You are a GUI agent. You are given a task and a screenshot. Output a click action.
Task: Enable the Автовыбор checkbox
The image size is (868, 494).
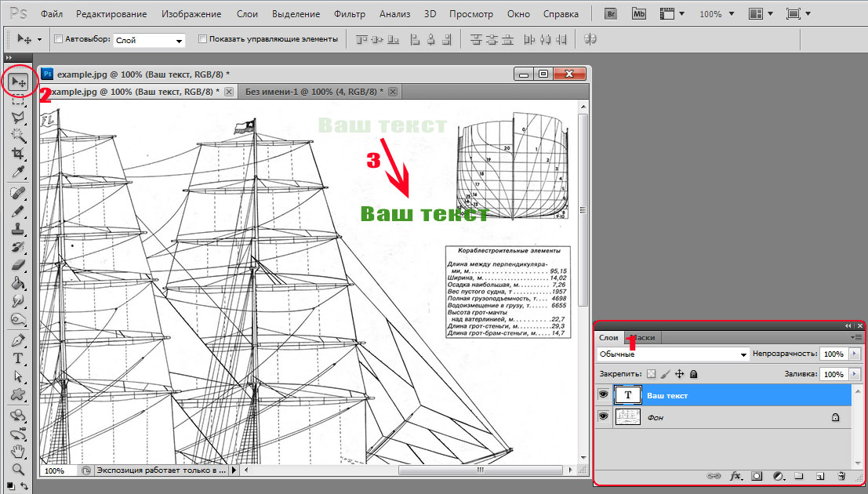point(59,39)
